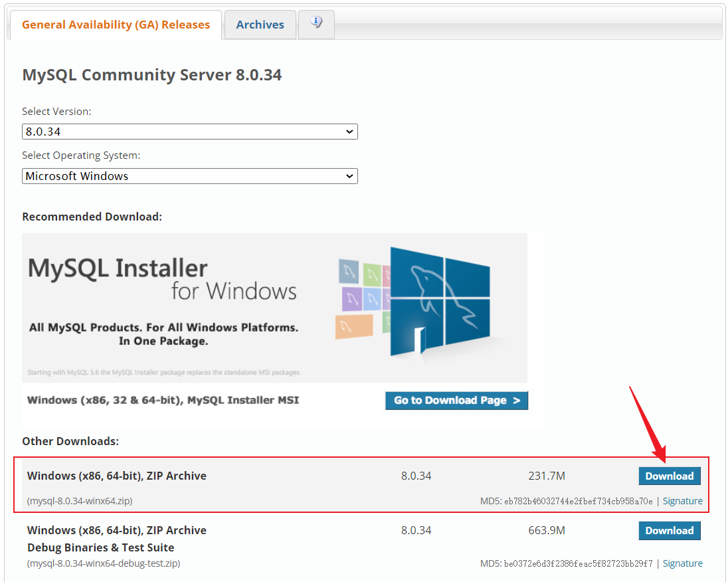Click the (mysql-8.0.34-winx64-debug-test.zip) filename text
Image resolution: width=728 pixels, height=582 pixels.
click(104, 563)
